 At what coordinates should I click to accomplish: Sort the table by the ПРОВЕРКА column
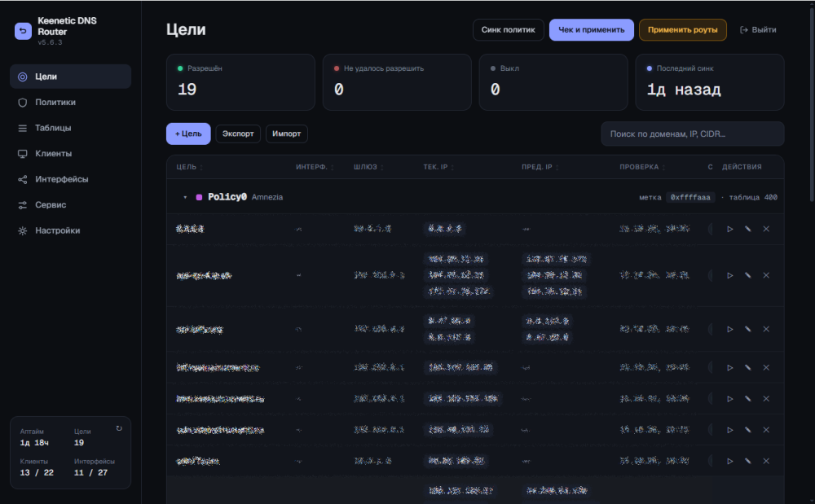point(642,167)
